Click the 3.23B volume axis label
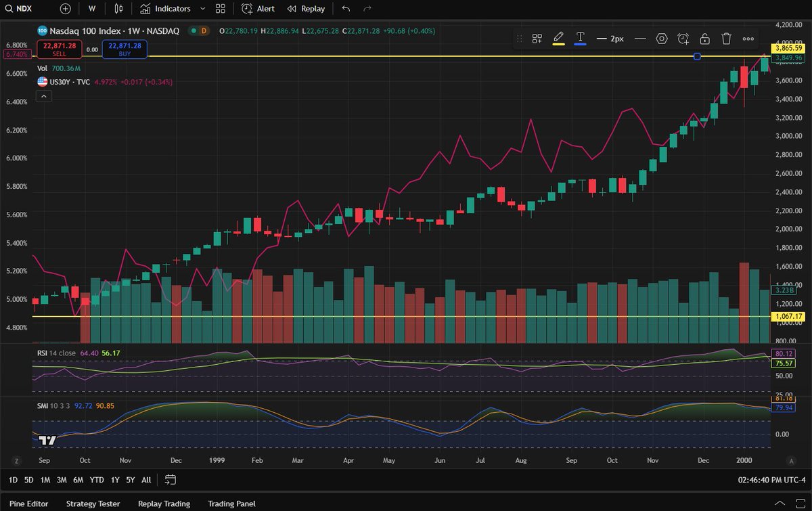 [784, 290]
